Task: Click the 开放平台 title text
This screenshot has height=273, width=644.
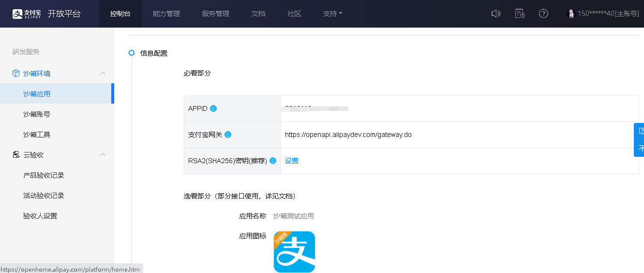Action: tap(64, 14)
